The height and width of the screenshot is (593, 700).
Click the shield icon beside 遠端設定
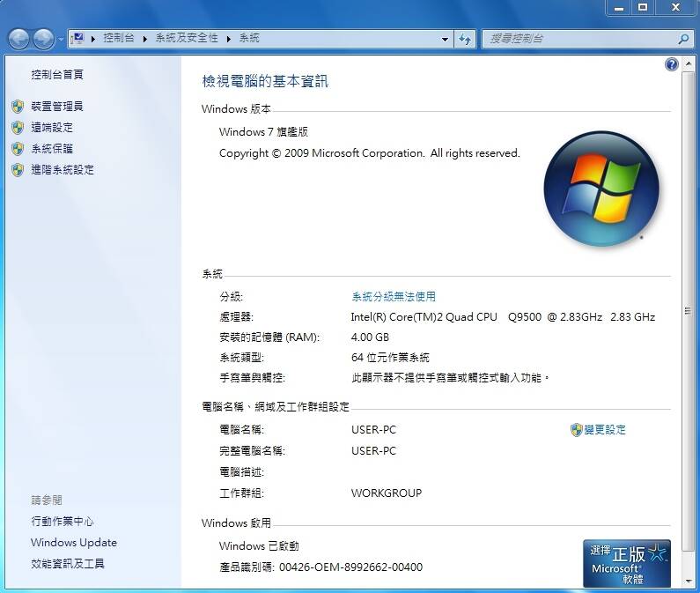(18, 128)
